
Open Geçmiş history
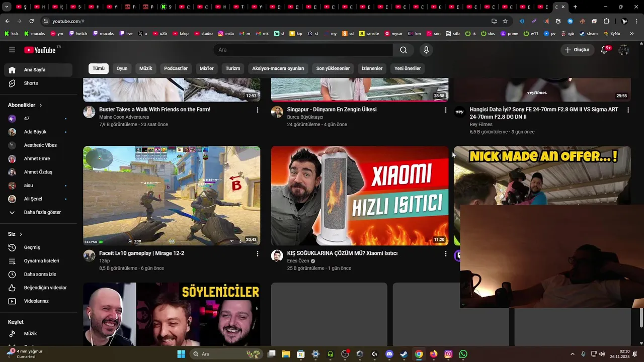[x=38, y=247]
